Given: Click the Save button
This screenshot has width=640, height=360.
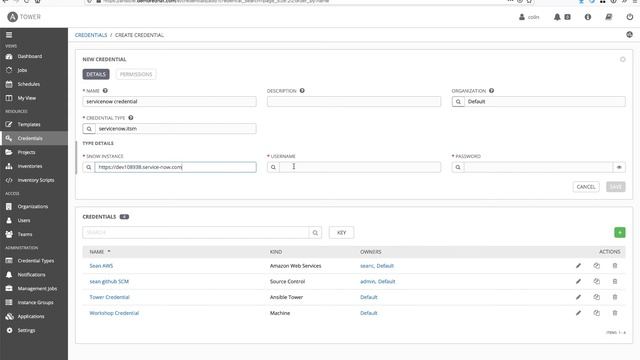Looking at the screenshot, I should [616, 187].
